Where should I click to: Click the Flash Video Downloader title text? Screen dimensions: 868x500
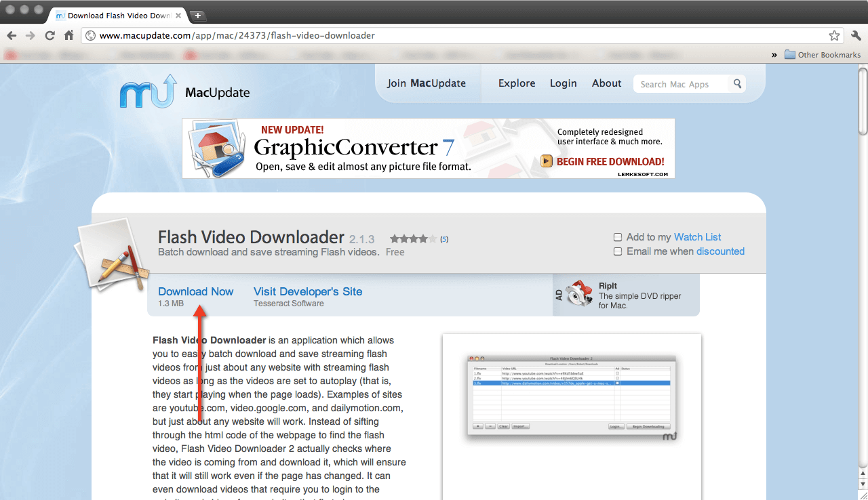click(x=251, y=237)
